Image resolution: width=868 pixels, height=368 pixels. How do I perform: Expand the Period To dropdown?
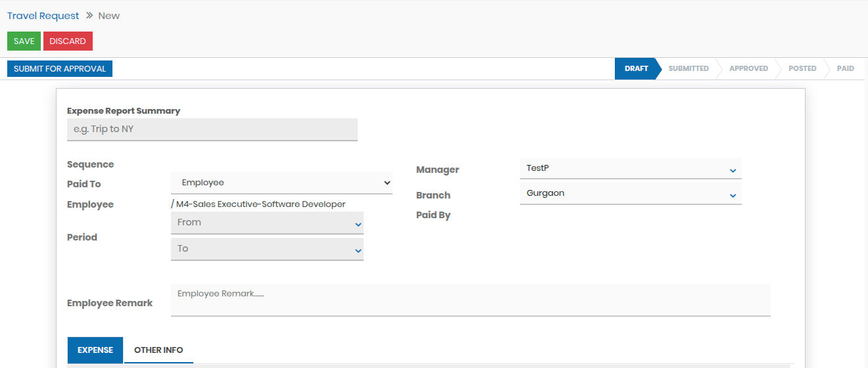pyautogui.click(x=267, y=249)
